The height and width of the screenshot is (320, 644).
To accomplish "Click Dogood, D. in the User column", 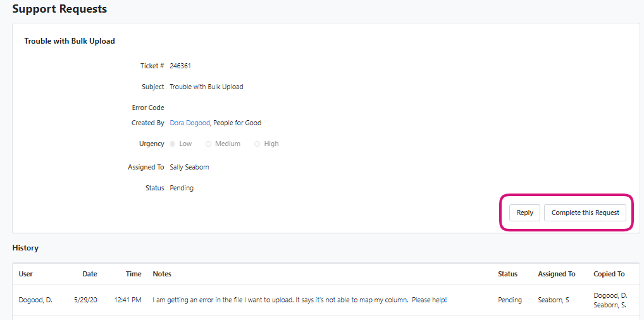I will pyautogui.click(x=35, y=300).
